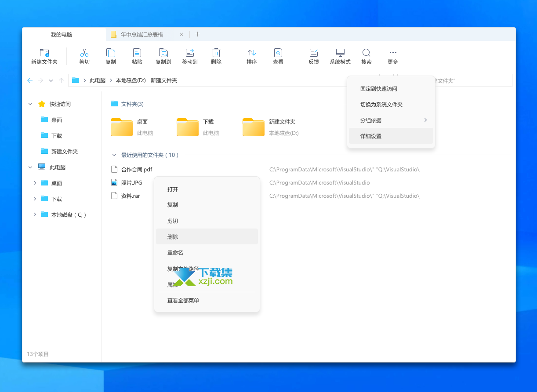The height and width of the screenshot is (392, 537).
Task: Open the 分组依据 submenu arrow
Action: 425,120
